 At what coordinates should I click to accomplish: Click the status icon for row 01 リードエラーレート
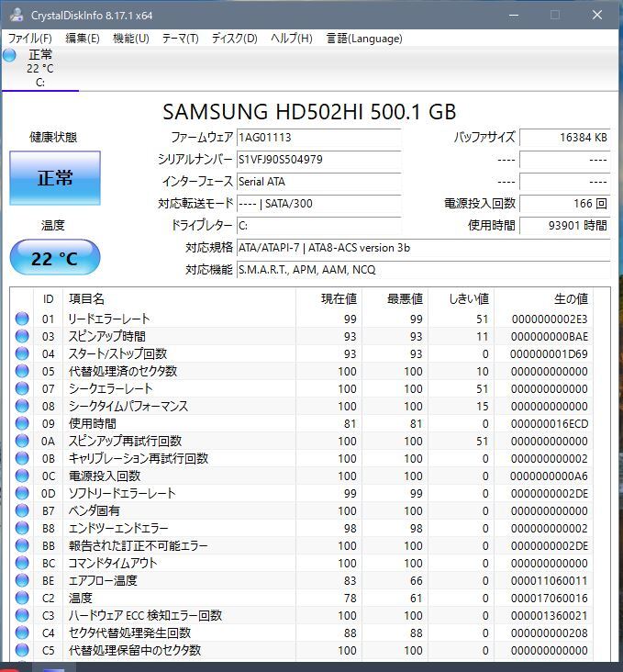click(x=22, y=319)
